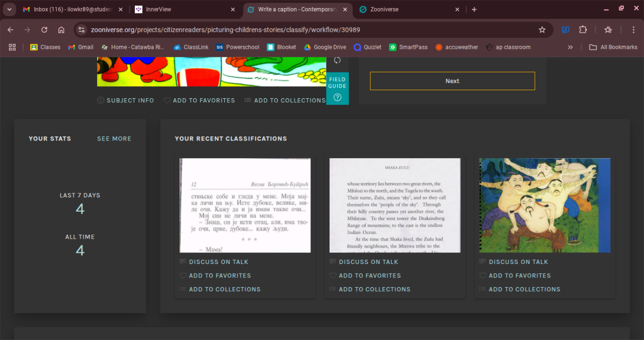
Task: Go back to previous page
Action: [11, 30]
